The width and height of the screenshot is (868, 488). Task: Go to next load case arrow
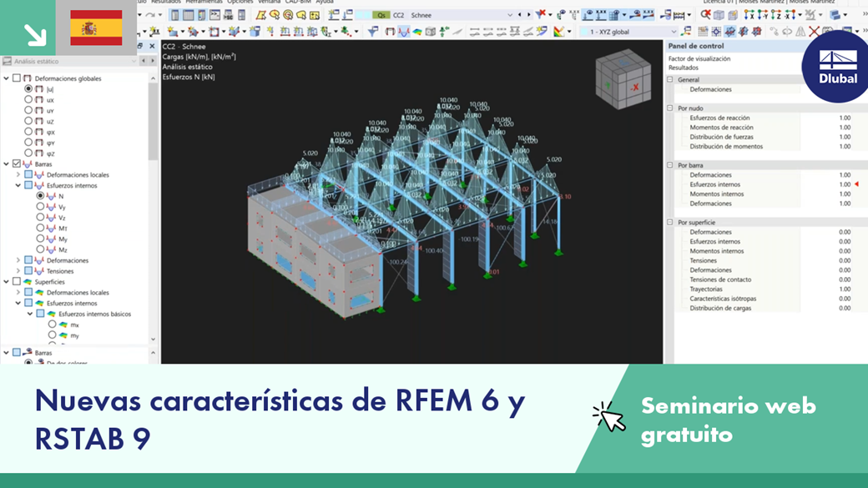tap(529, 15)
